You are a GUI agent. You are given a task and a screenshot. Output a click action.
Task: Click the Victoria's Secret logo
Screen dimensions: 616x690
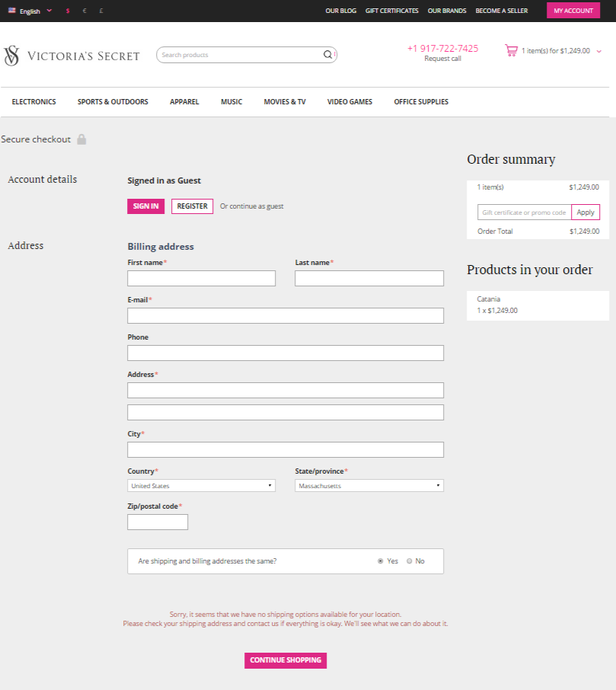click(x=72, y=56)
